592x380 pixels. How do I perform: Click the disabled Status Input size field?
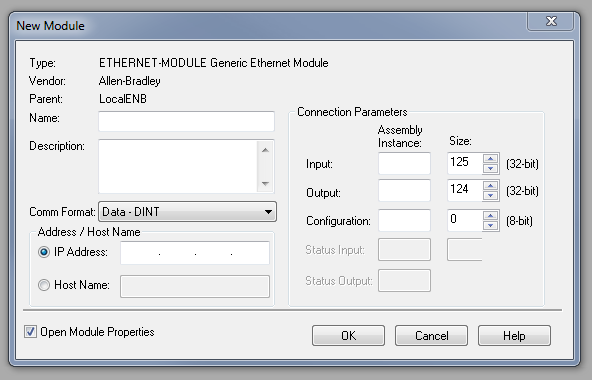[465, 249]
